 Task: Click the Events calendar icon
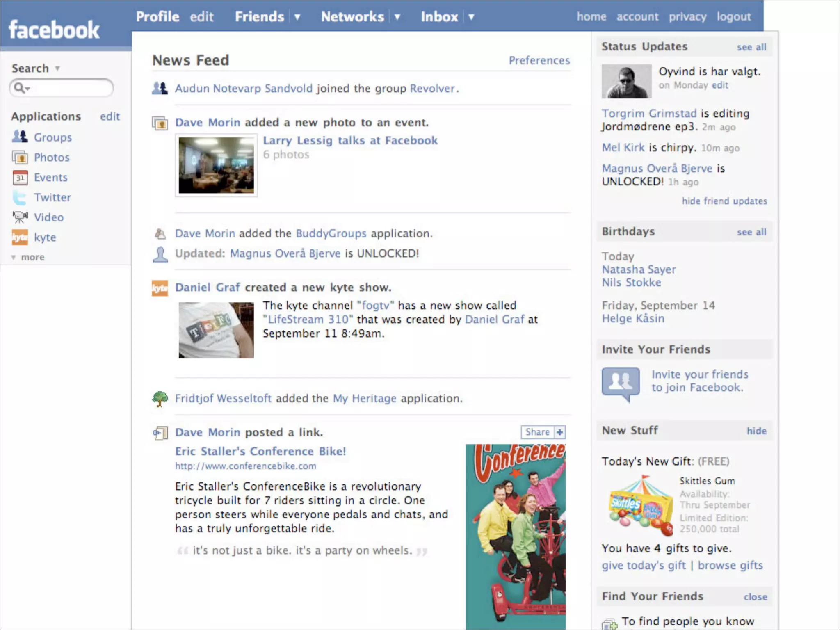[x=20, y=177]
